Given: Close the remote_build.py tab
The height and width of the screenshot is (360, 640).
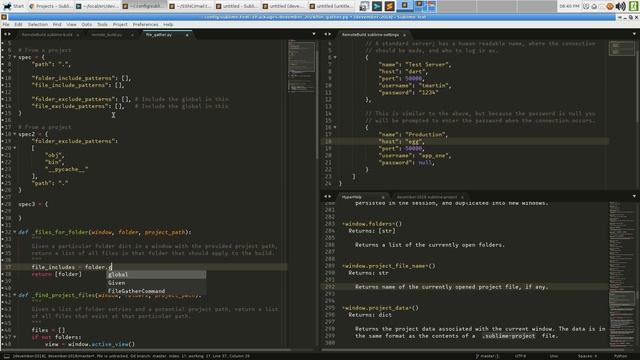Looking at the screenshot, I should (x=132, y=35).
